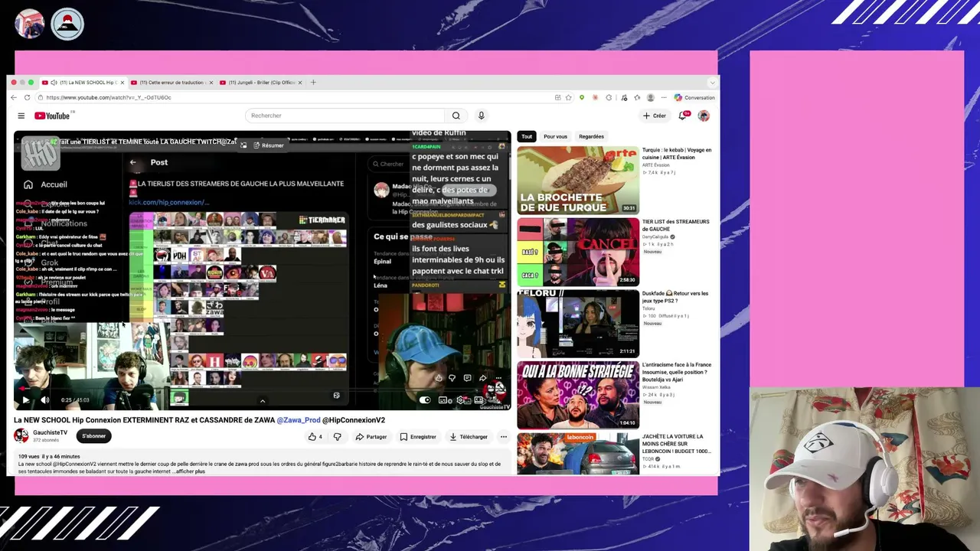The image size is (980, 551).
Task: Reload the page with the refresh icon
Action: (x=28, y=97)
